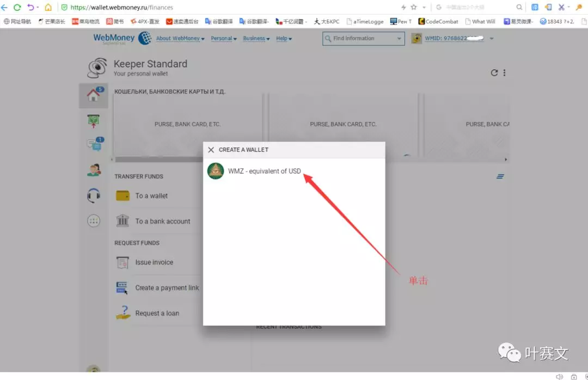The width and height of the screenshot is (588, 380).
Task: Open About WebMoney menu
Action: tap(180, 38)
